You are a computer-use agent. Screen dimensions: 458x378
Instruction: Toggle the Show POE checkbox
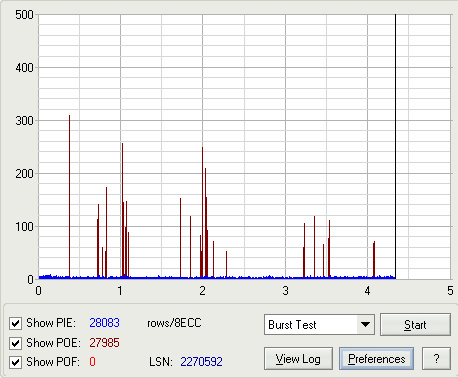pos(15,343)
